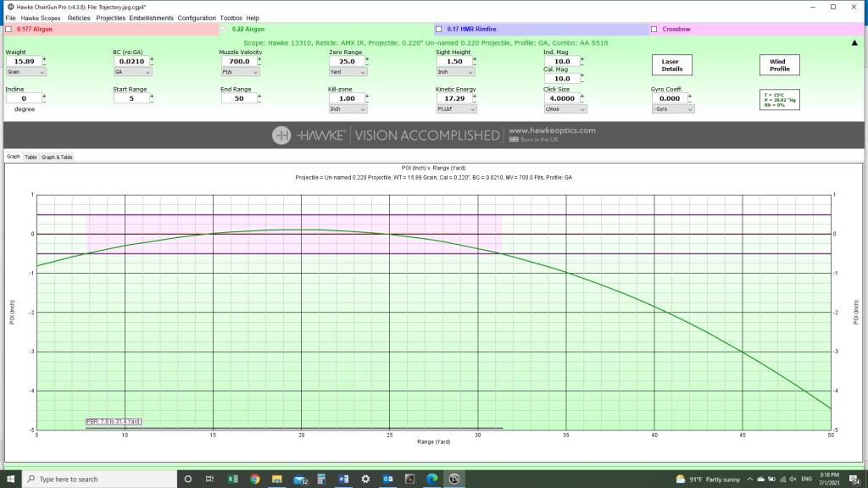The height and width of the screenshot is (488, 868).
Task: Switch to the Graph & Table tab
Action: click(x=57, y=157)
